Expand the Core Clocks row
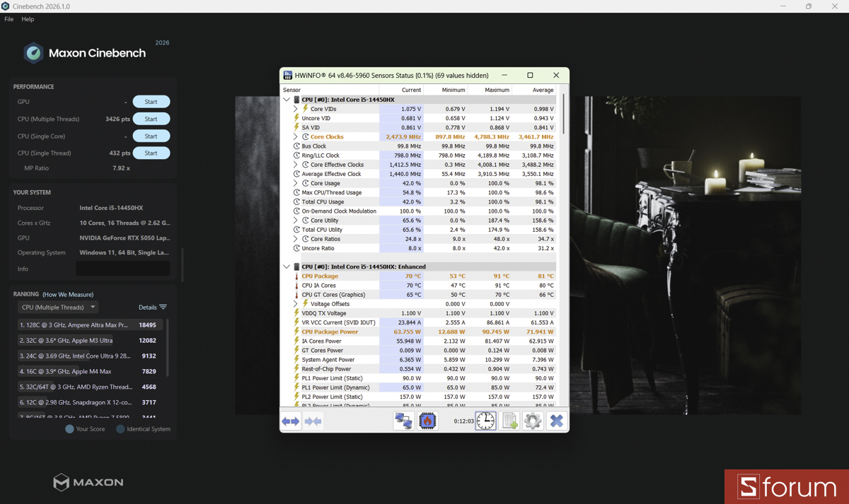 click(296, 137)
